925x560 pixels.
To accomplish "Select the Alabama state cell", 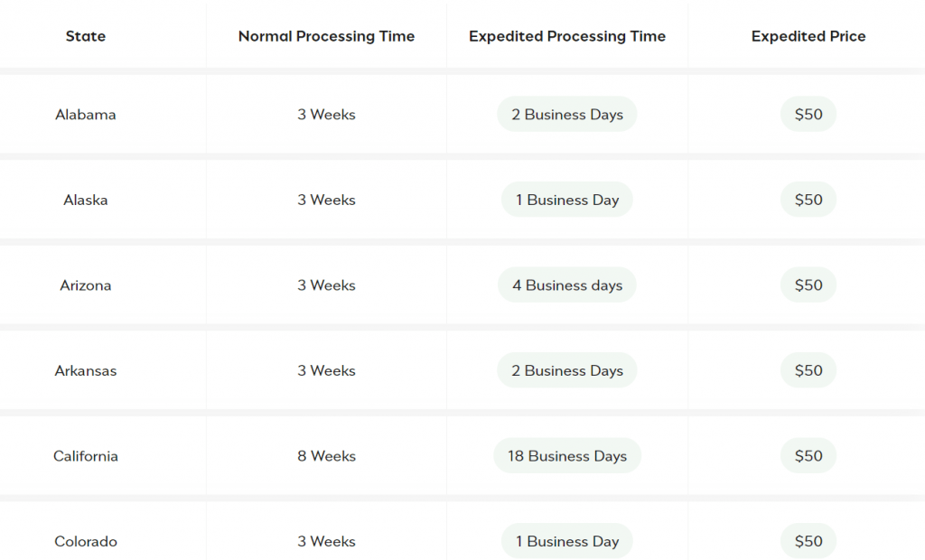I will pos(86,115).
